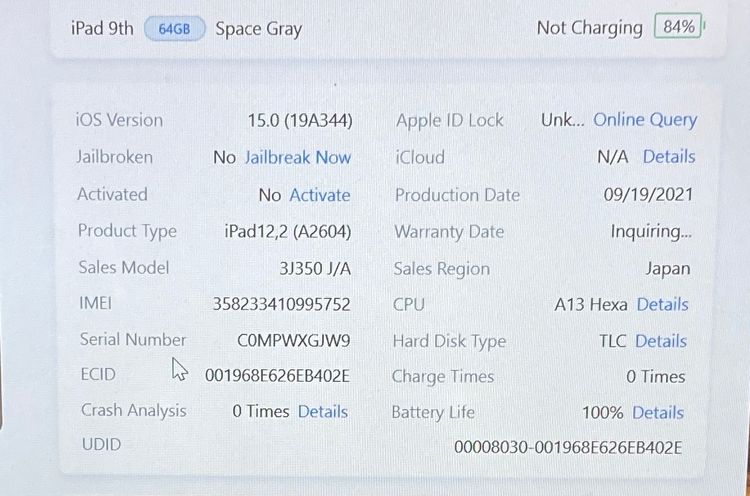Image resolution: width=750 pixels, height=496 pixels.
Task: Click product type iPad12,2 (A2604)
Action: click(288, 232)
